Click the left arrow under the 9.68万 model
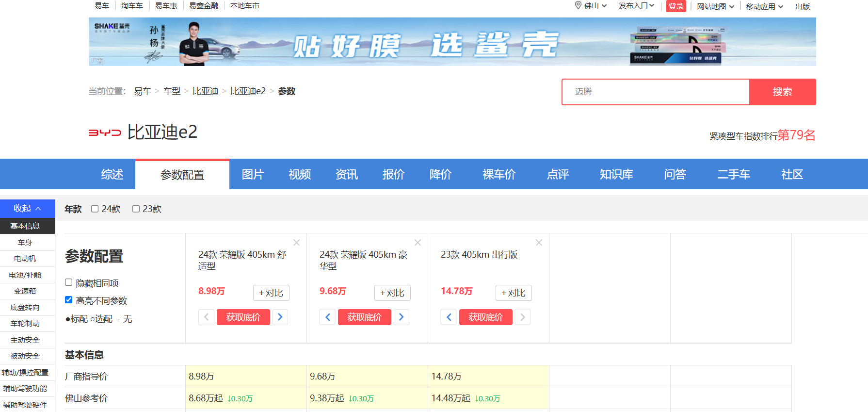 pyautogui.click(x=327, y=317)
